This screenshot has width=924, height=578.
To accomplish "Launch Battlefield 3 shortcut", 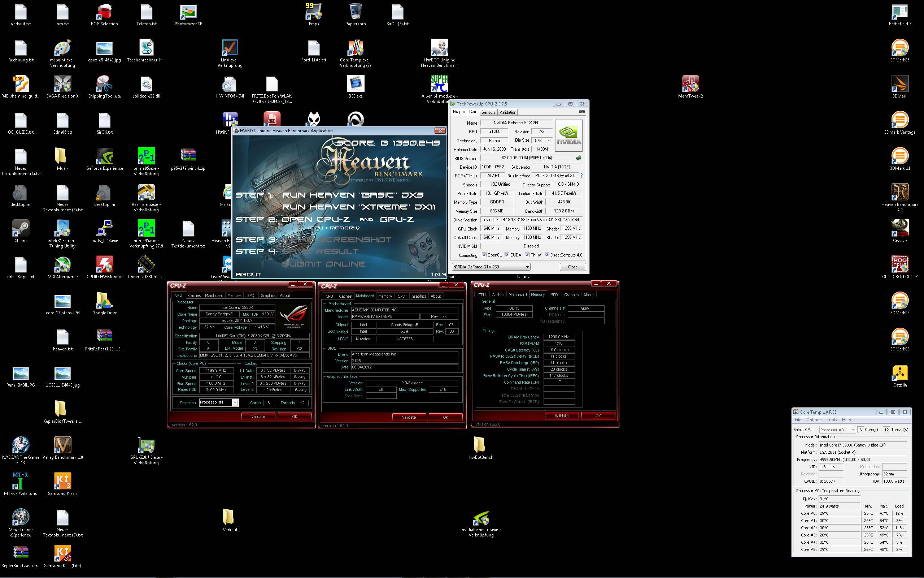I will [900, 14].
